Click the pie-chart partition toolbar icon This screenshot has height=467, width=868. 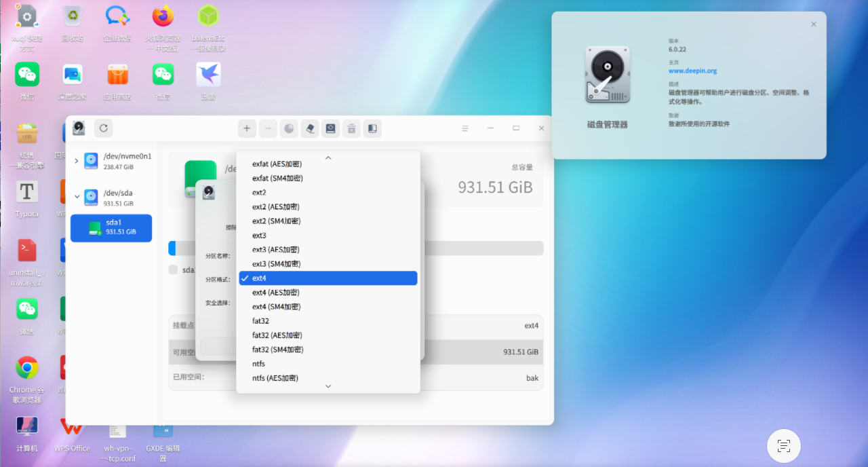289,128
